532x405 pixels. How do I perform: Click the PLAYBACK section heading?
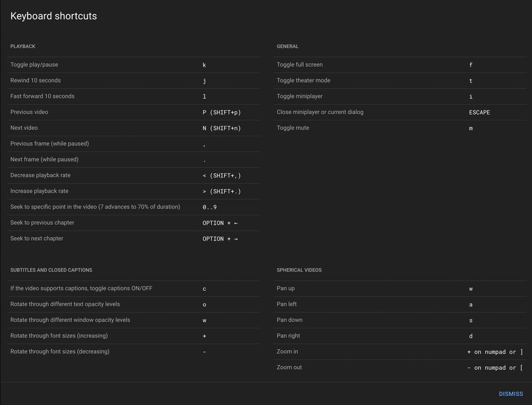(23, 46)
